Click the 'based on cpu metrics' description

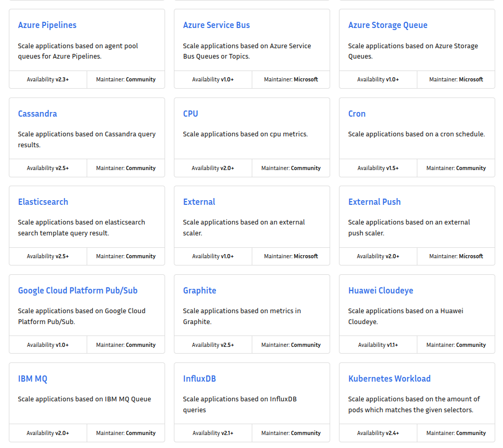click(246, 134)
